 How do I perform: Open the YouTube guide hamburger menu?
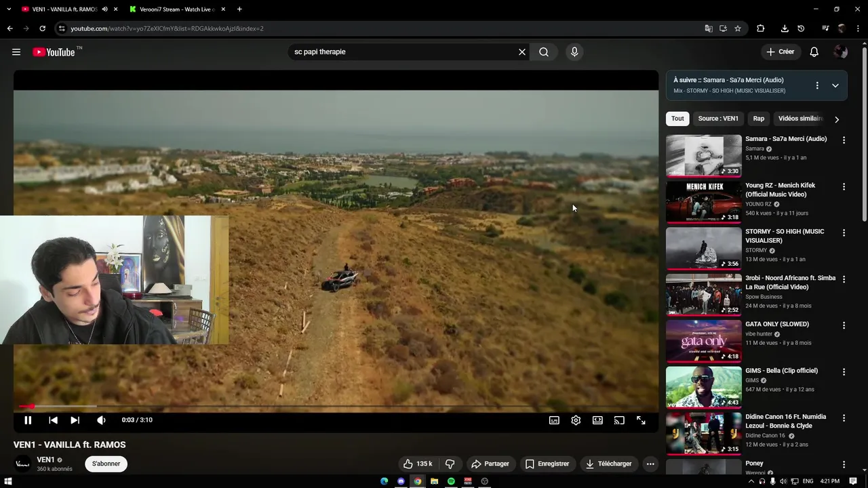tap(16, 52)
